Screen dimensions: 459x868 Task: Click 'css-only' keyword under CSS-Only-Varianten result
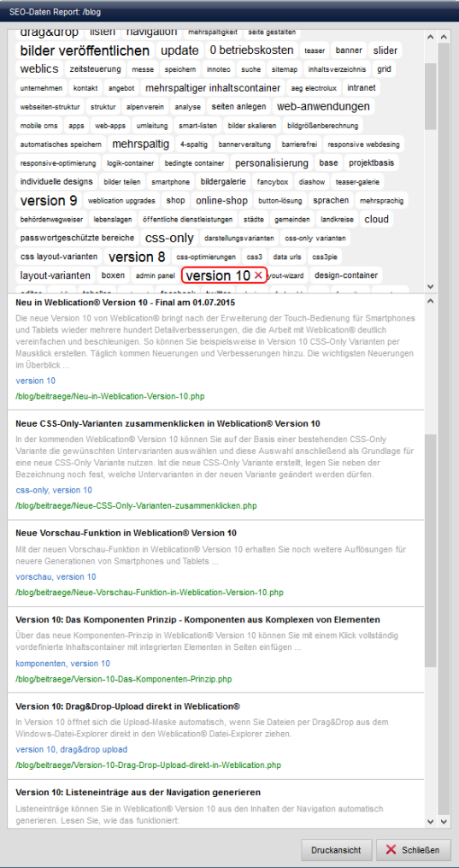[x=31, y=490]
